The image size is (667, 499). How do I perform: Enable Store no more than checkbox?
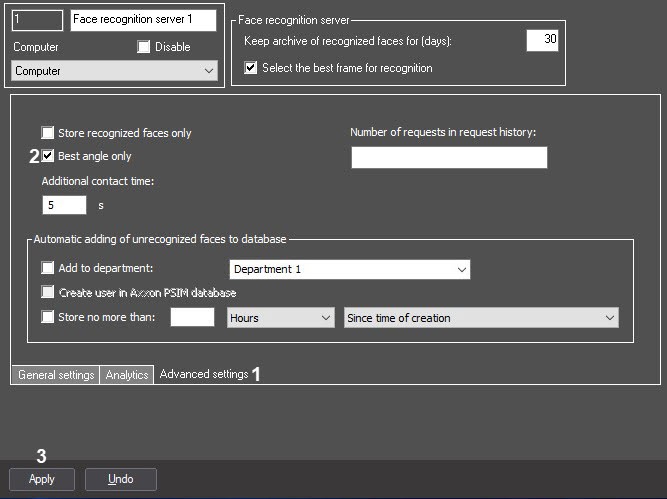tap(48, 317)
